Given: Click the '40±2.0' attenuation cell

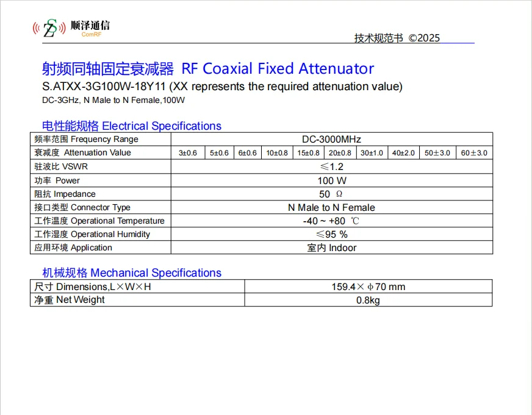Looking at the screenshot, I should [403, 153].
